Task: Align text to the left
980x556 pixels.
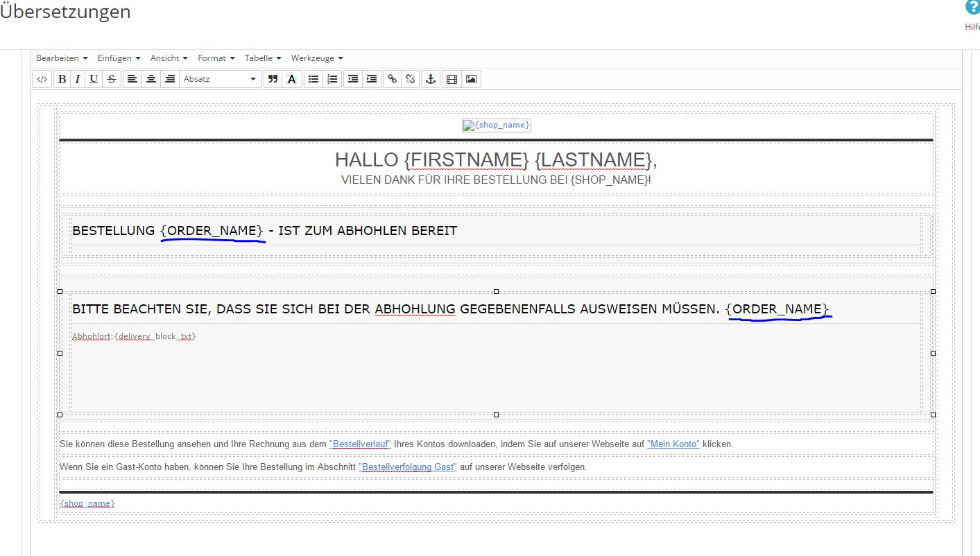Action: click(x=132, y=79)
